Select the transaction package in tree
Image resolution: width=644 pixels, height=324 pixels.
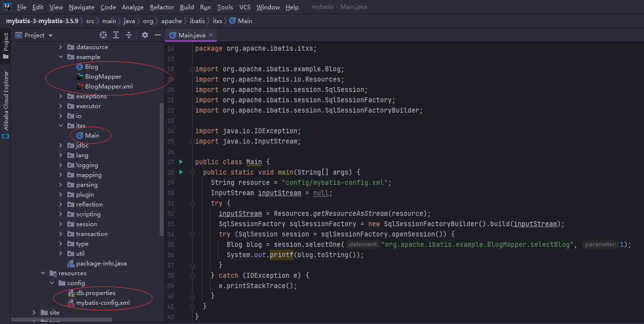(x=92, y=234)
